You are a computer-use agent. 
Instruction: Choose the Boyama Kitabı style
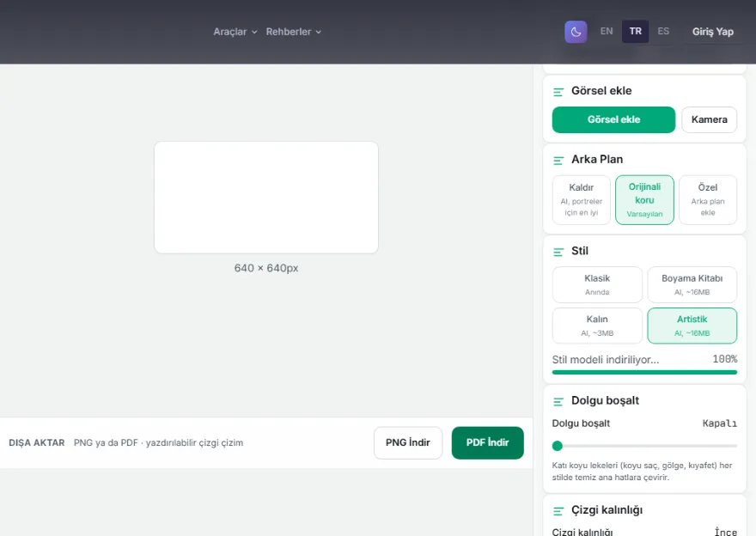[692, 285]
